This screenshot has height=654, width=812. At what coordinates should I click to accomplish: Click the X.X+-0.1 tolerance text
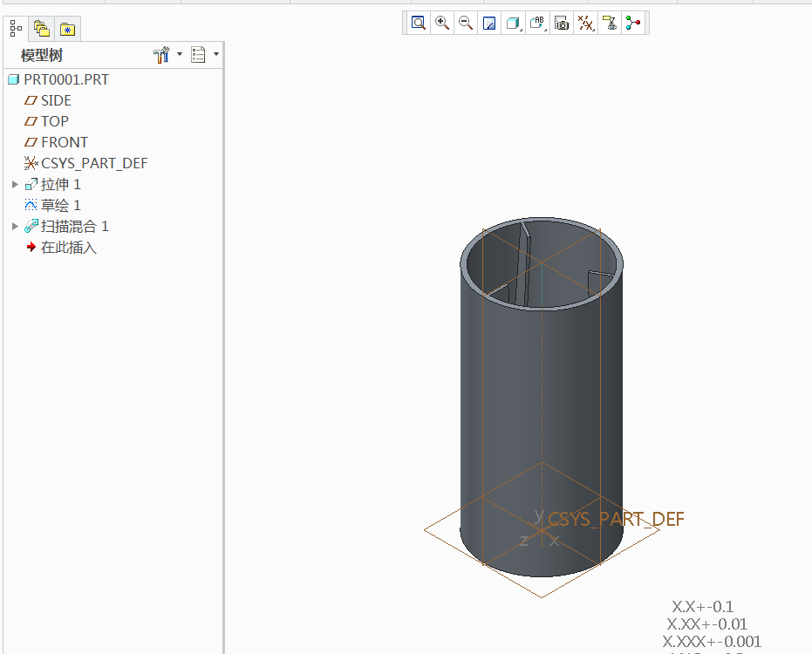tap(702, 606)
